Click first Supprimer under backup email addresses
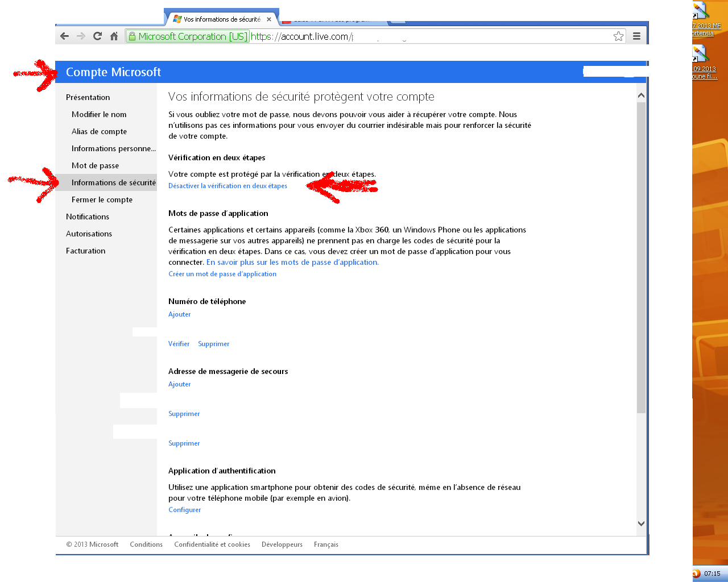Image resolution: width=728 pixels, height=582 pixels. coord(184,414)
